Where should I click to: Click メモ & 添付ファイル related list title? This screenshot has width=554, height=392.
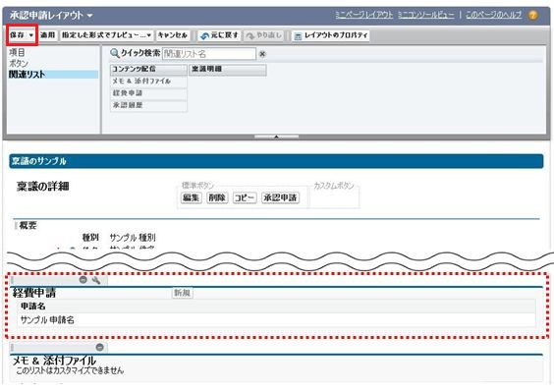click(54, 361)
